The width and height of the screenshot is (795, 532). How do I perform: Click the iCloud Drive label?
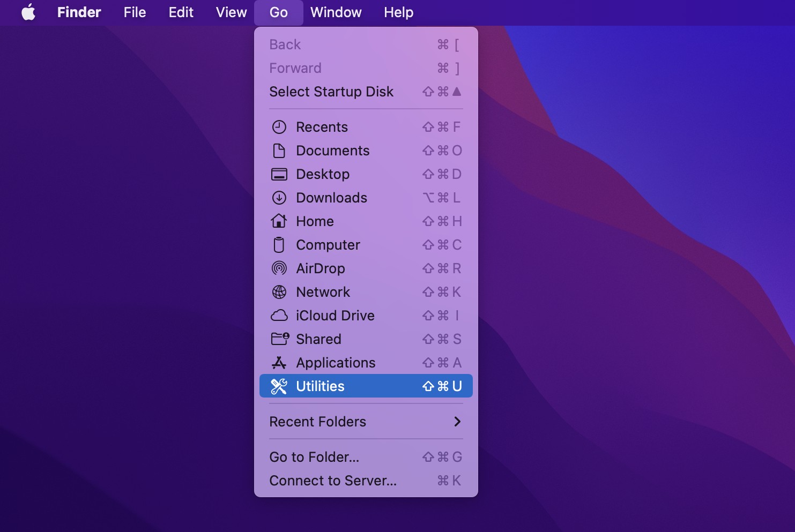335,316
